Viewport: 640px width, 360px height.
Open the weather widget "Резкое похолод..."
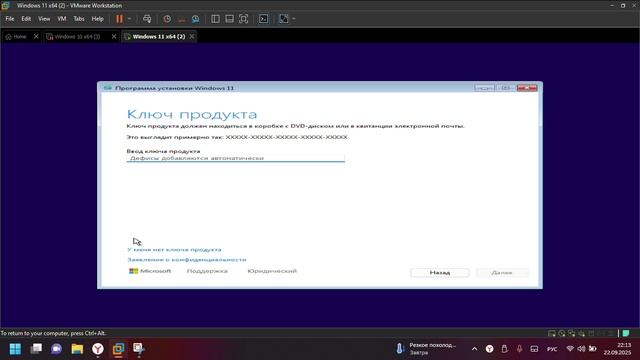point(427,349)
